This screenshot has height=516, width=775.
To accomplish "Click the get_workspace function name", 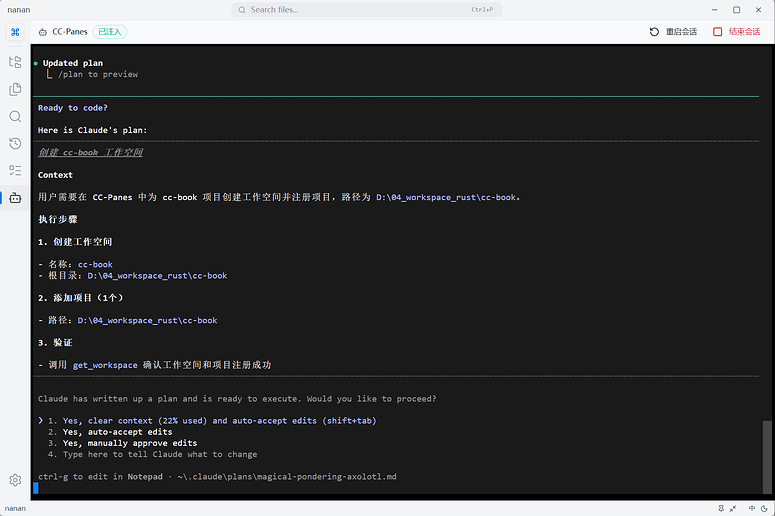I will pos(105,365).
